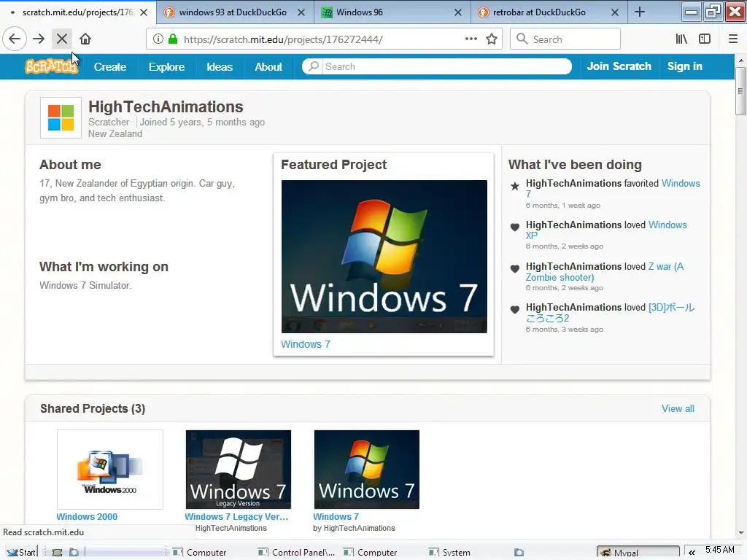This screenshot has height=560, width=747.
Task: Click the browser toolbar Search box
Action: 565,39
